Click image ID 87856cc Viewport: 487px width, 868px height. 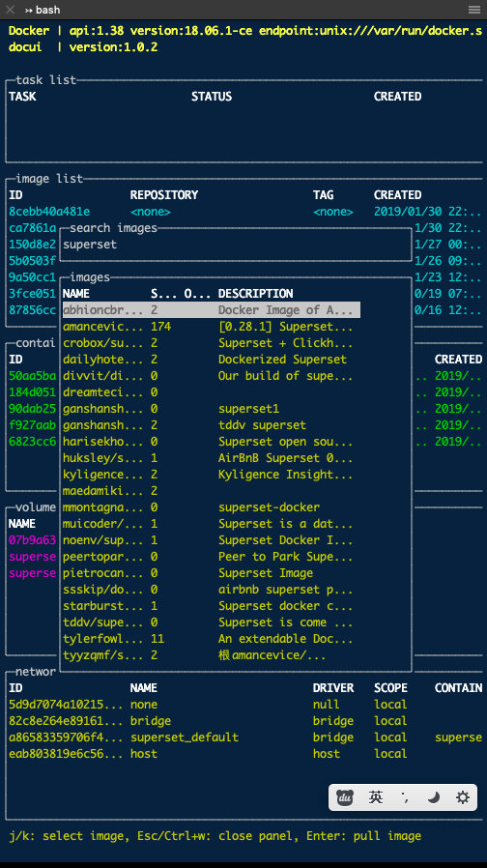[x=33, y=310]
